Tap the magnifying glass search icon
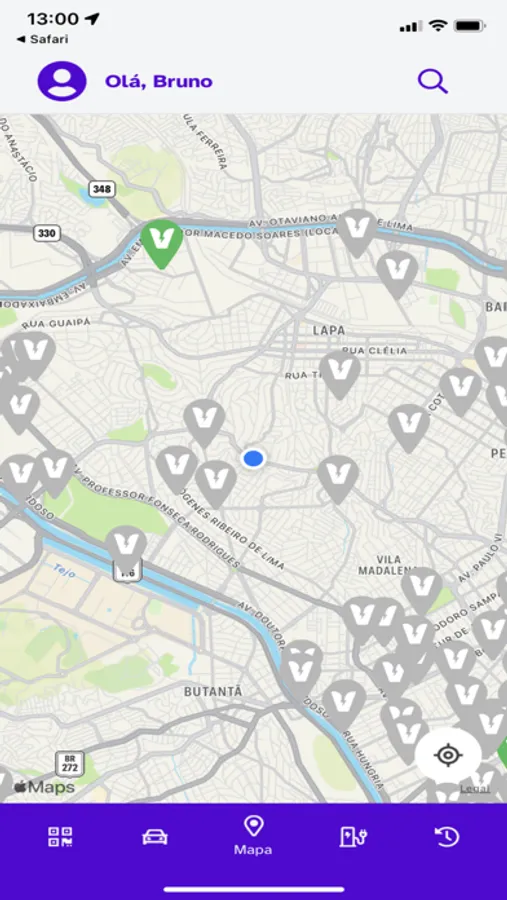 (432, 81)
